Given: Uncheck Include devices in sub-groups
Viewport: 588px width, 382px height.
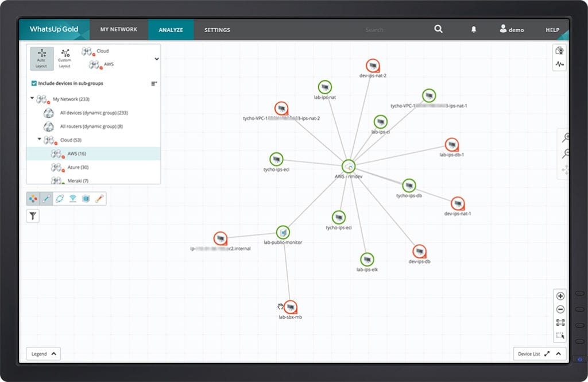Looking at the screenshot, I should [34, 83].
